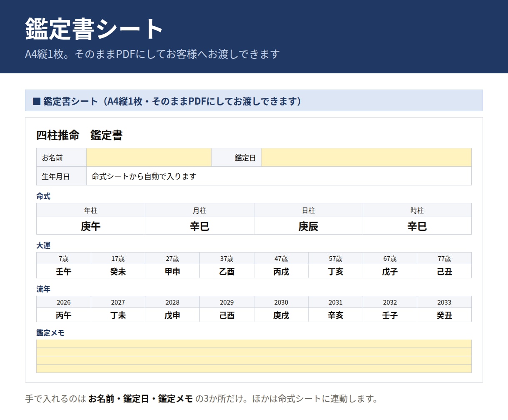508x420 pixels.
Task: Click the 47歳 大運 header
Action: pos(281,258)
